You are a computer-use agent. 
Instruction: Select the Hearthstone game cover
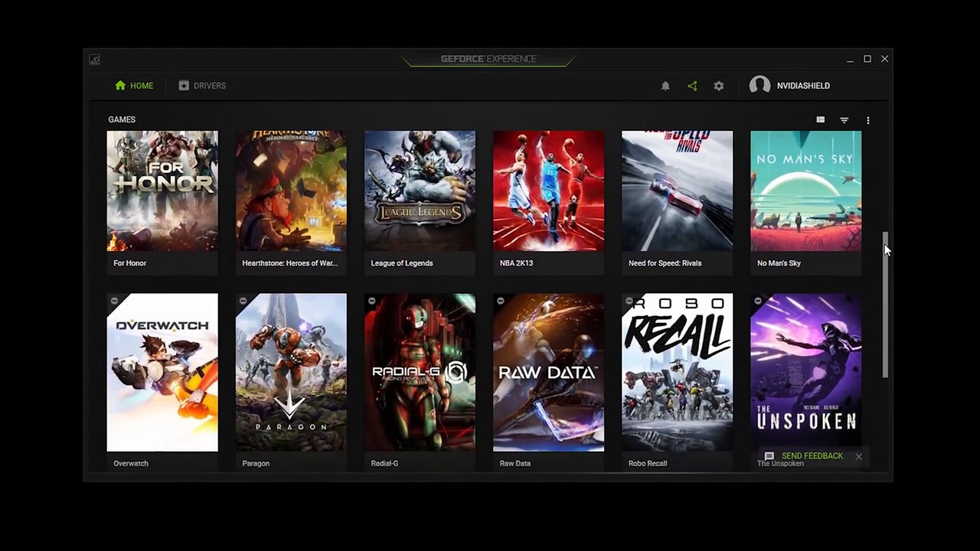point(291,191)
